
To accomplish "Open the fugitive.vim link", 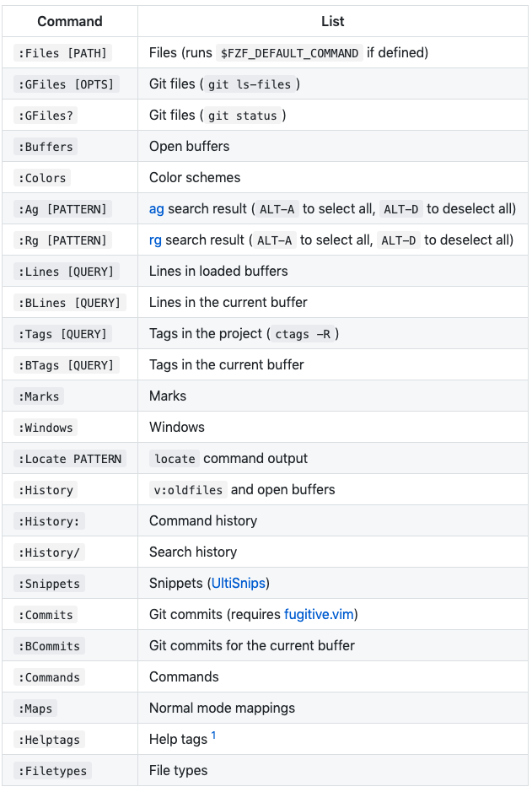I will pos(319,614).
